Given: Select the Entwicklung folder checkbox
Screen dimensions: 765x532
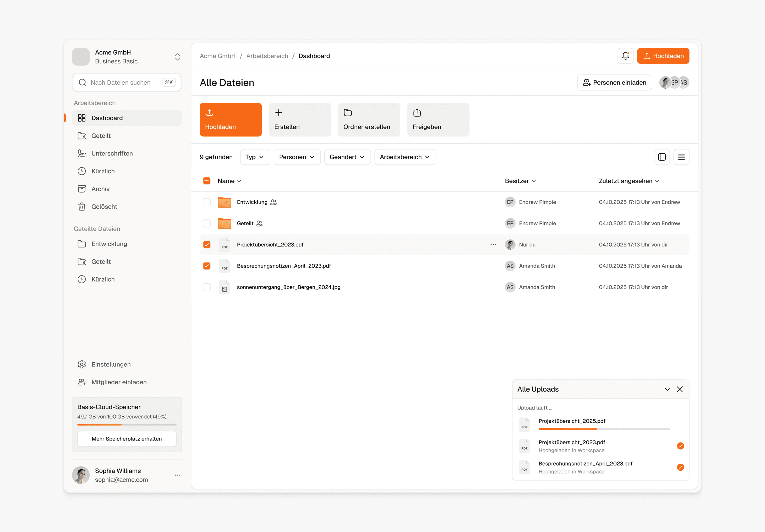Looking at the screenshot, I should click(207, 202).
